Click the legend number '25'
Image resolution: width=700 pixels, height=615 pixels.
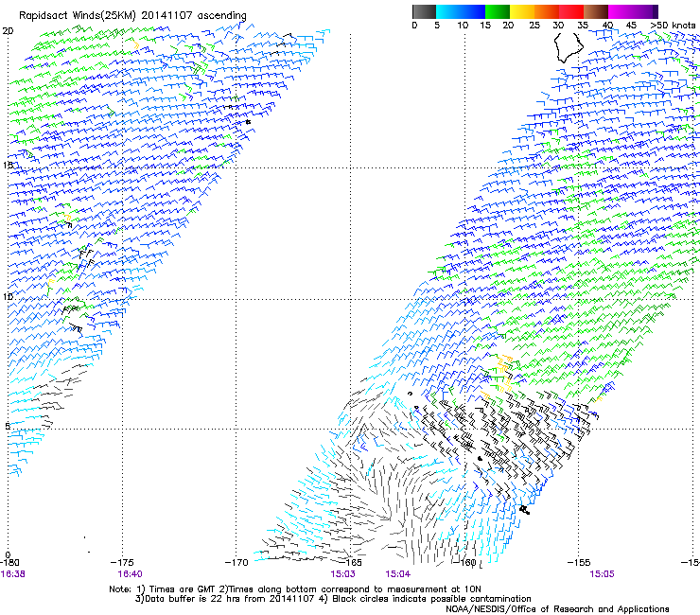[x=534, y=26]
